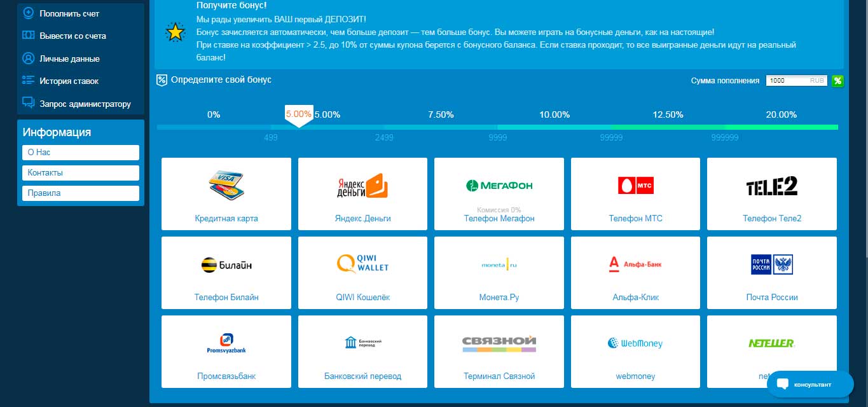Click the 2499 threshold value under slider
868x407 pixels.
(x=384, y=137)
